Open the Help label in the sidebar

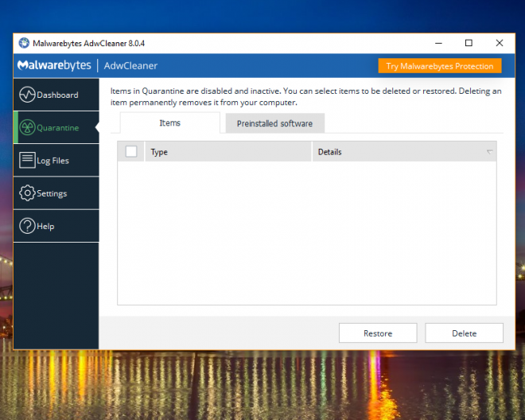[45, 227]
